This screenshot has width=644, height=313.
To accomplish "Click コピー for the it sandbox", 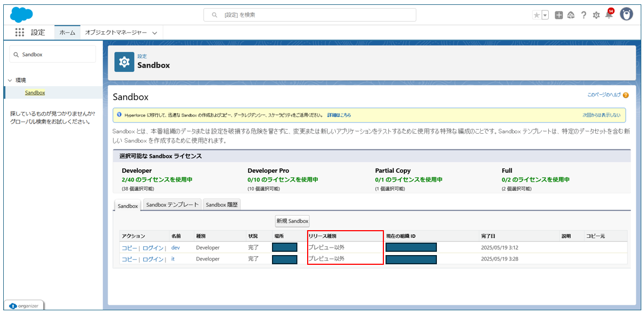I will pos(129,259).
